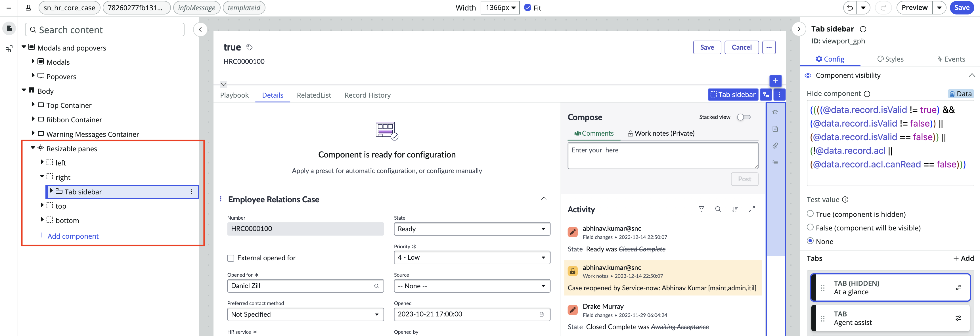
Task: Check External opened for checkbox
Action: pyautogui.click(x=231, y=258)
